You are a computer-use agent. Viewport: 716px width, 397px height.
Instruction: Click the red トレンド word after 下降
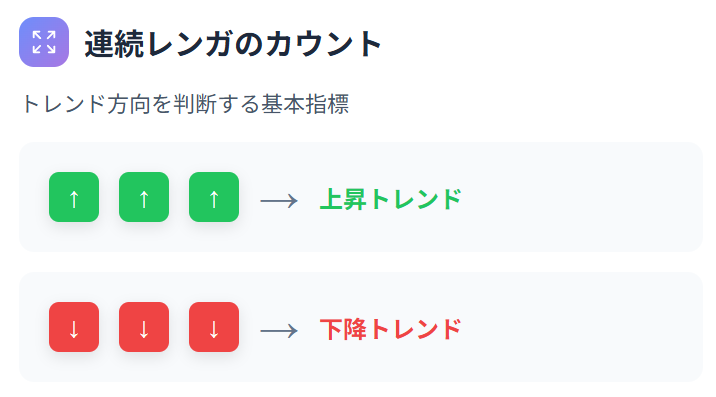coord(415,329)
